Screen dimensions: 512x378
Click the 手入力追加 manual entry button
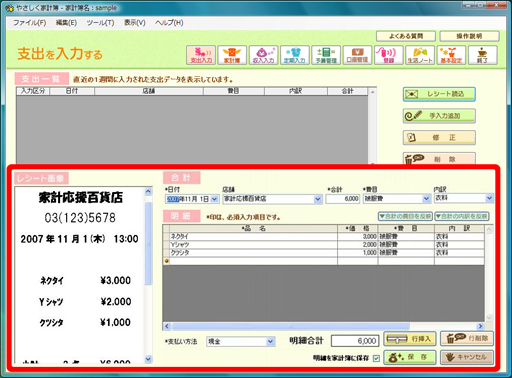pyautogui.click(x=439, y=116)
